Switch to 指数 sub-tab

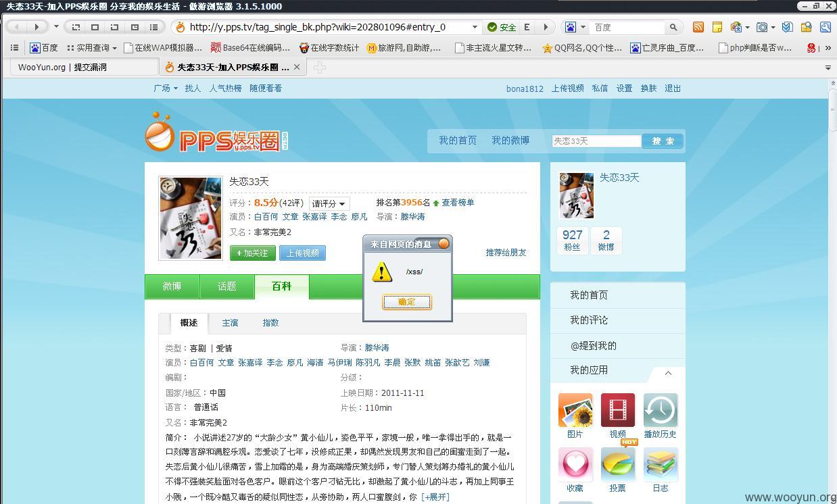pos(270,323)
